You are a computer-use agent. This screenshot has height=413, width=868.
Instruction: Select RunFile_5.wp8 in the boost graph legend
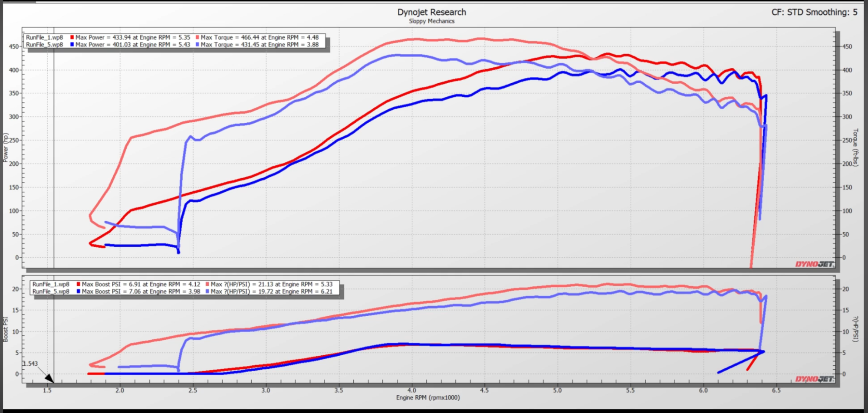coord(51,292)
